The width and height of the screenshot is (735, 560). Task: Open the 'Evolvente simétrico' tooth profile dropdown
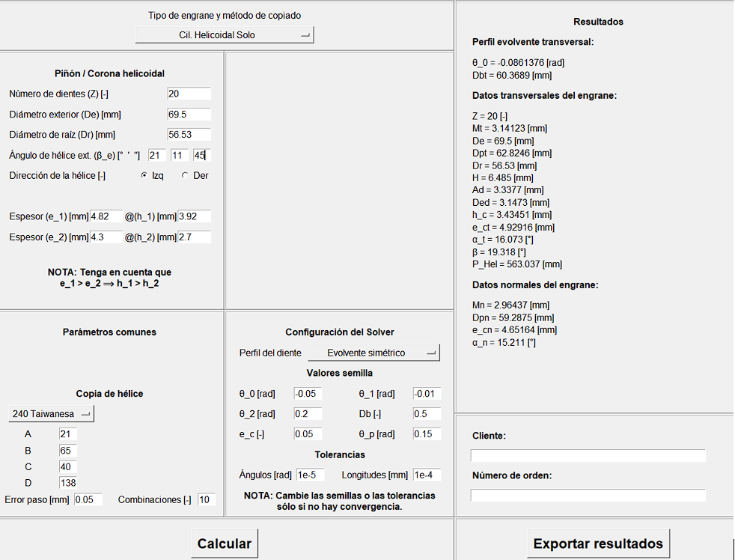pyautogui.click(x=373, y=353)
